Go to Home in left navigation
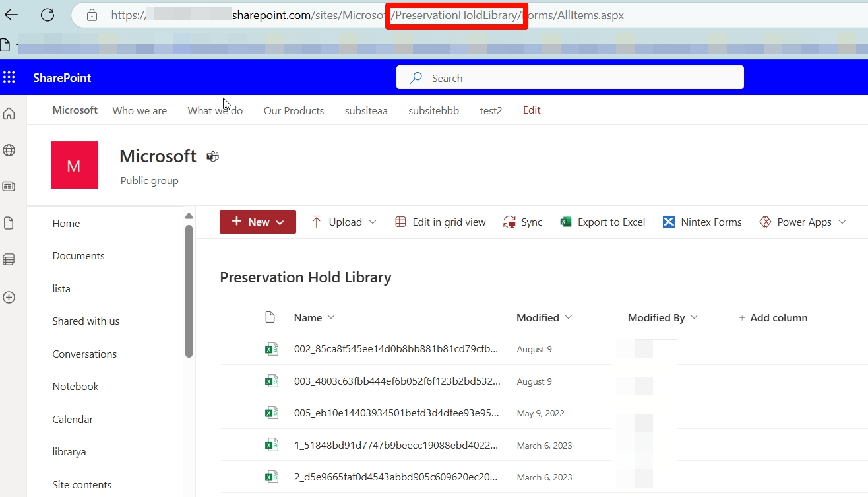The width and height of the screenshot is (868, 497). coord(66,223)
